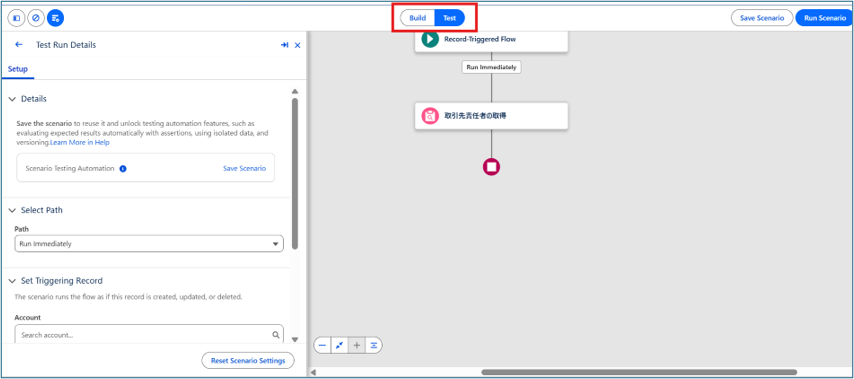Click the side panel vertical scrollbar thumb
Screen dimensions: 854x379
(295, 173)
